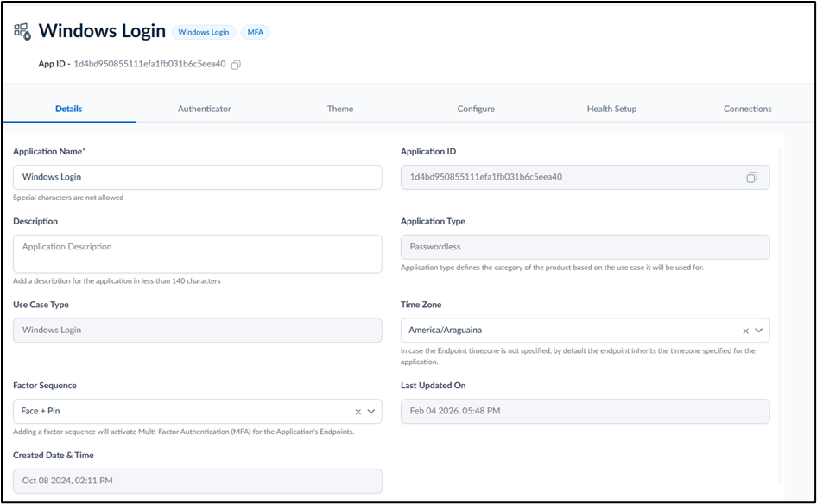The image size is (817, 504).
Task: Switch to the Authenticator tab
Action: tap(204, 109)
